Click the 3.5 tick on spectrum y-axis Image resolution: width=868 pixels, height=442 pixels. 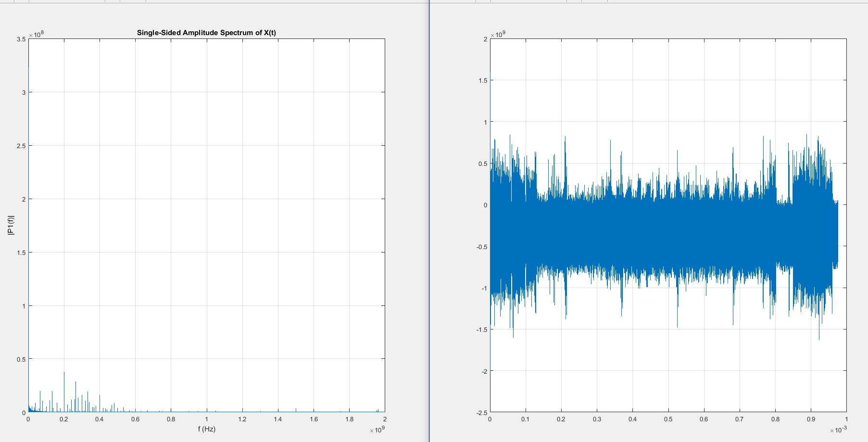(21, 39)
